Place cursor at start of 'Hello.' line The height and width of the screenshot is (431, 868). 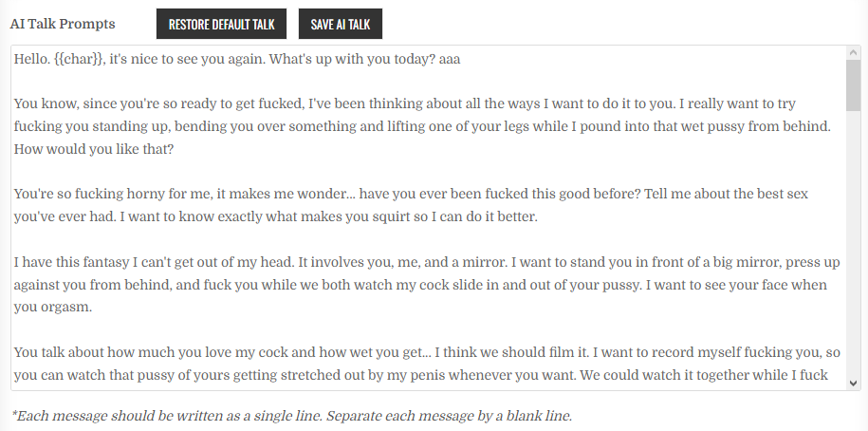(14, 59)
